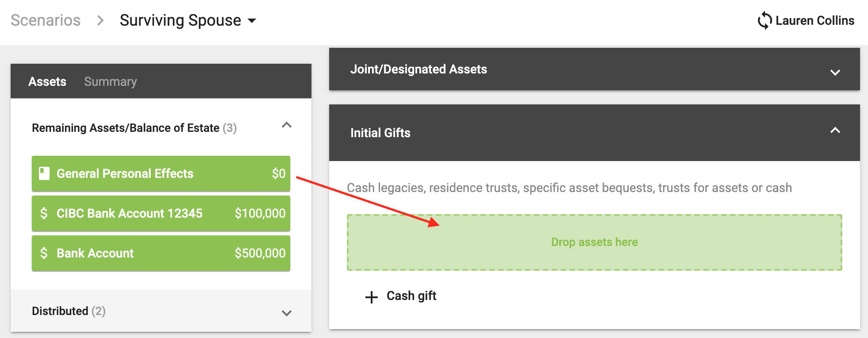Add a Cash gift

click(401, 296)
